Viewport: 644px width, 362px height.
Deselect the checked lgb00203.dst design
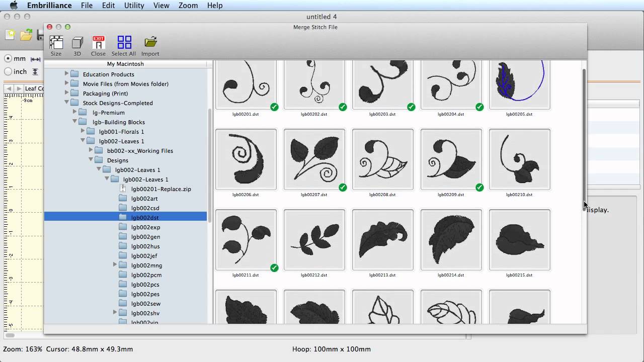coord(411,107)
